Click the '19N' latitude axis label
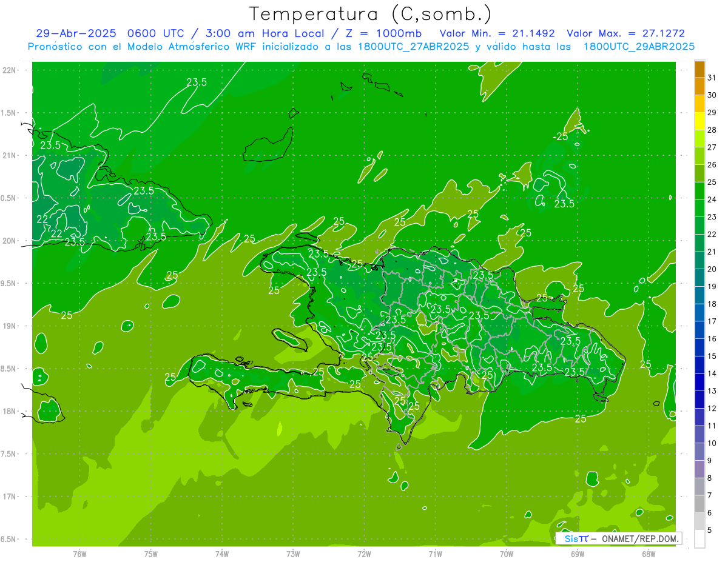This screenshot has height=562, width=728. [x=10, y=326]
